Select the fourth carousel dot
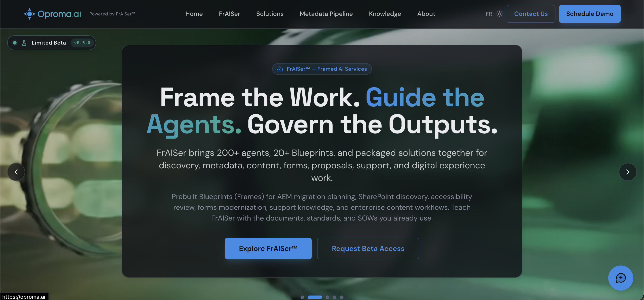The image size is (644, 300). pos(335,297)
